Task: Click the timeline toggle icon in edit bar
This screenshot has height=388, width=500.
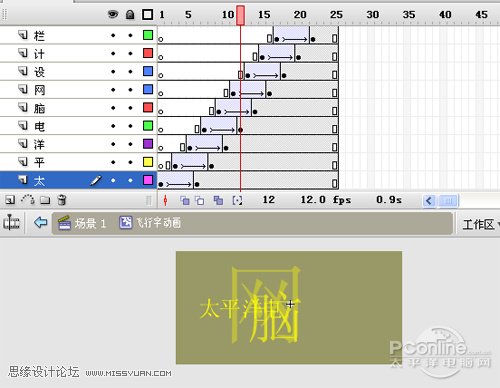Action: point(11,222)
